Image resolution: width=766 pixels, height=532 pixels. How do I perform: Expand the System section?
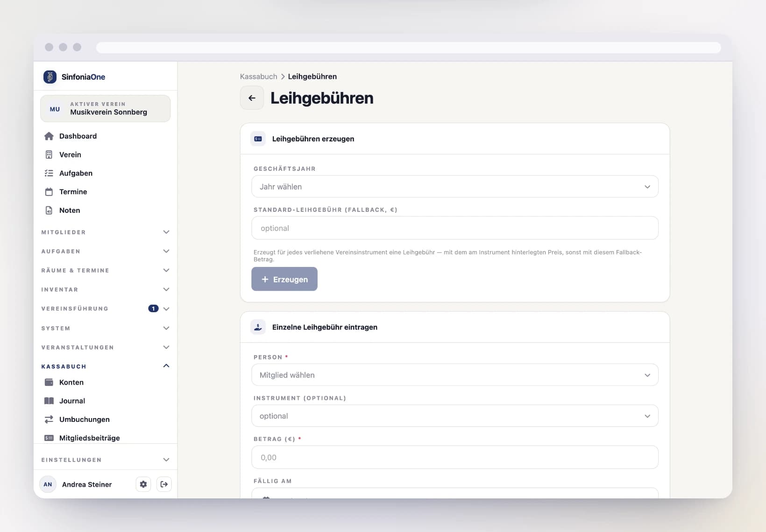[106, 328]
